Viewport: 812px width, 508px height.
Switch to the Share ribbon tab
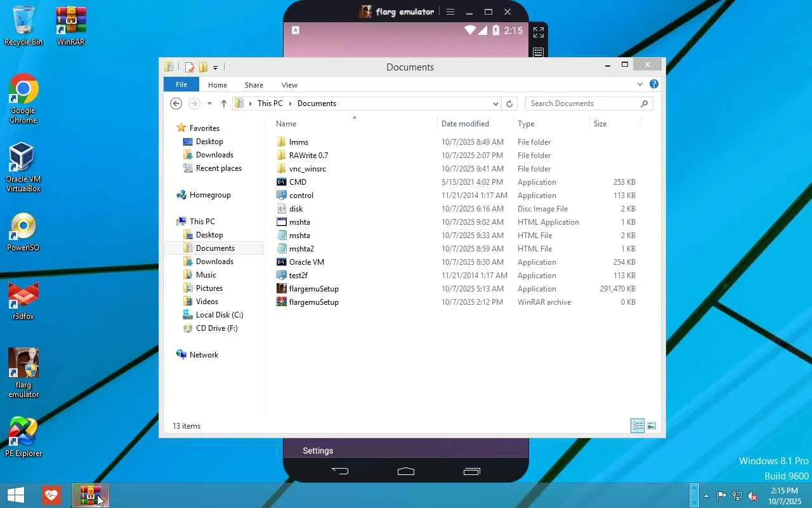[x=254, y=84]
